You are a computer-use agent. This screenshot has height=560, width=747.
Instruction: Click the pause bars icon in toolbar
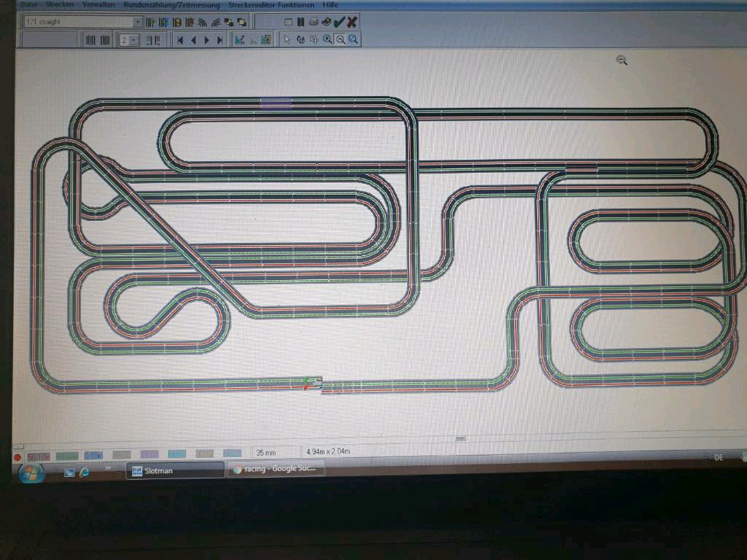(x=300, y=22)
